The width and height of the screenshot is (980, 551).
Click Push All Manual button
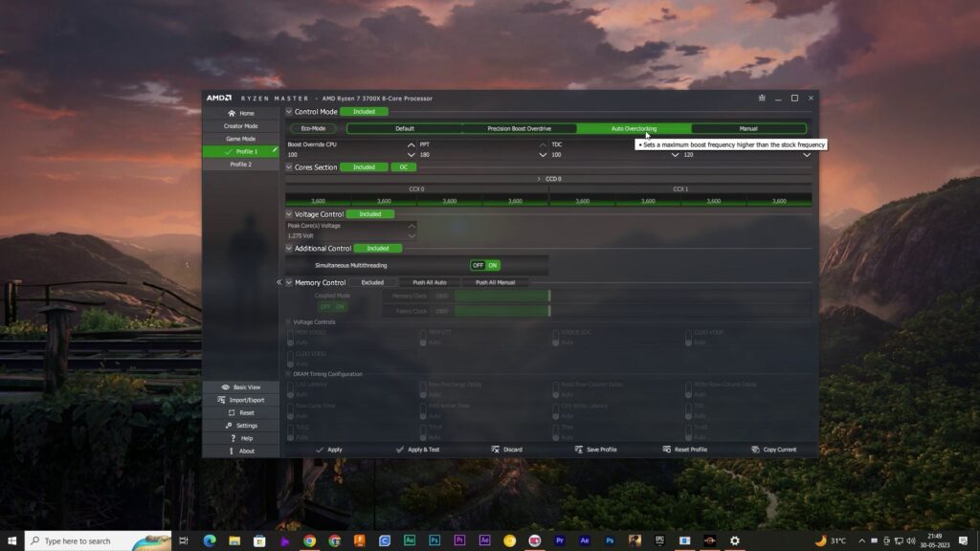point(495,282)
